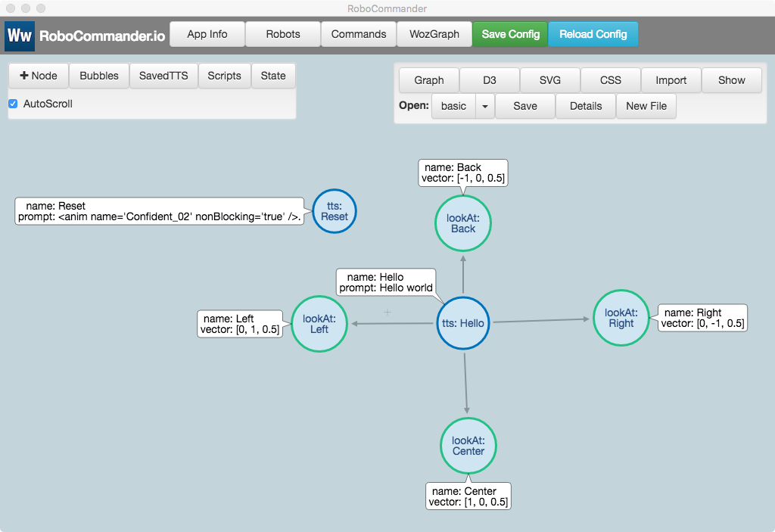Viewport: 775px width, 532px height.
Task: Click the lookAt: Center node
Action: click(x=468, y=446)
